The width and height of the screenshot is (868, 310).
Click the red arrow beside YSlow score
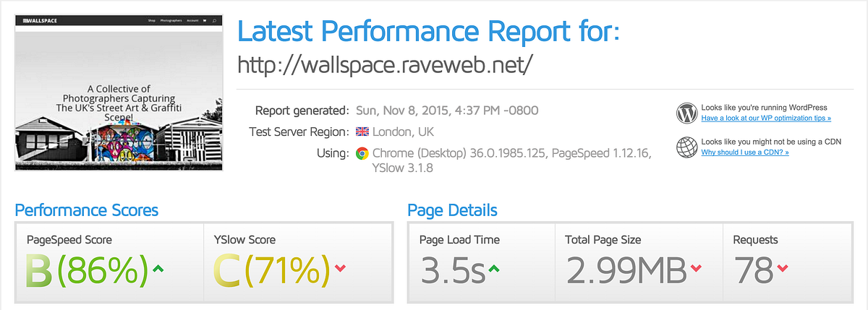click(x=341, y=269)
